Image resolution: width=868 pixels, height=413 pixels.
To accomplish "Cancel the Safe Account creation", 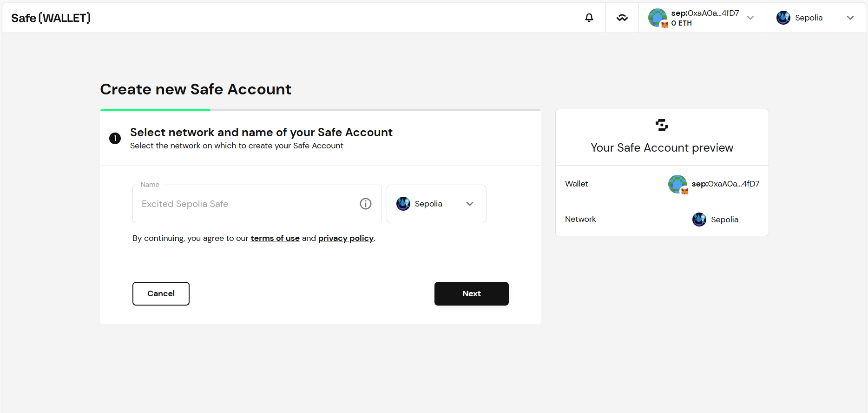I will click(x=161, y=293).
